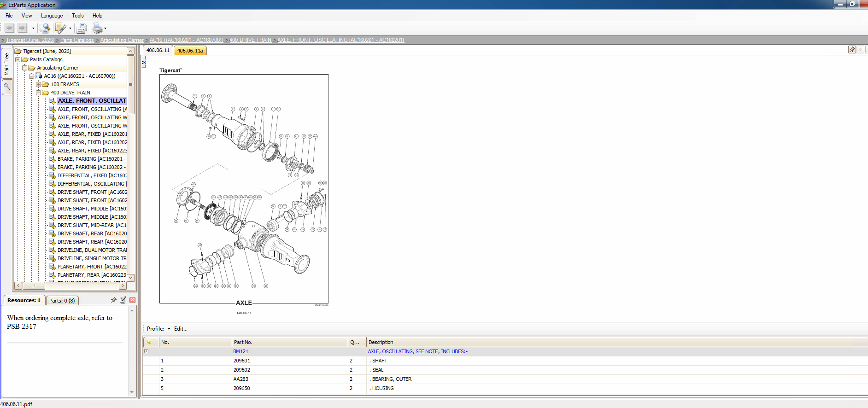Collapse the 400 DRIVE TRAIN folder
Screen dimensions: 868x408
(39, 93)
